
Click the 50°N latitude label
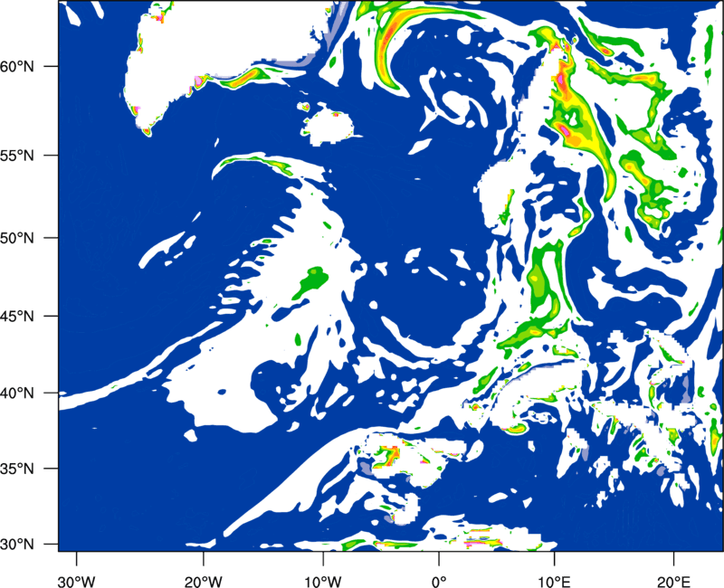click(17, 238)
